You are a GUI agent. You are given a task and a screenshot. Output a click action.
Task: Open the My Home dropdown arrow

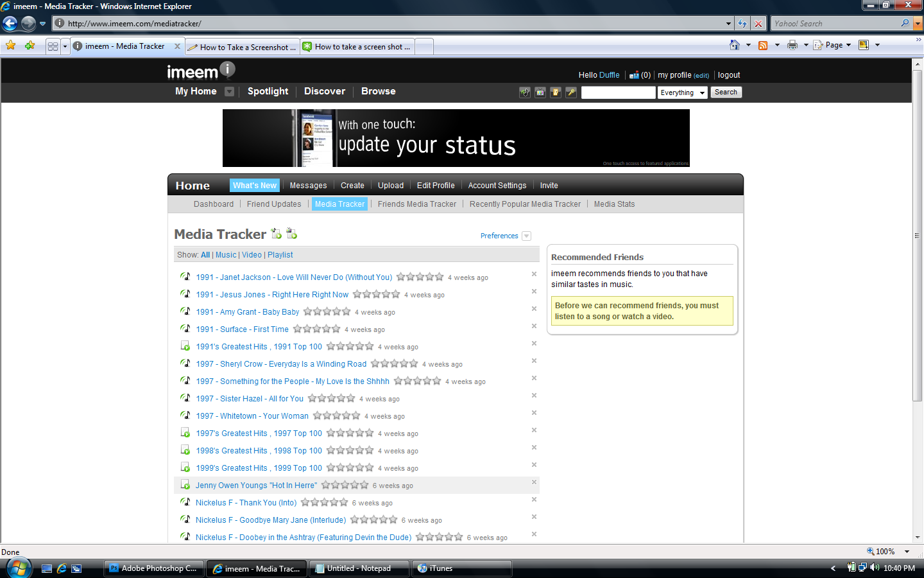coord(229,91)
